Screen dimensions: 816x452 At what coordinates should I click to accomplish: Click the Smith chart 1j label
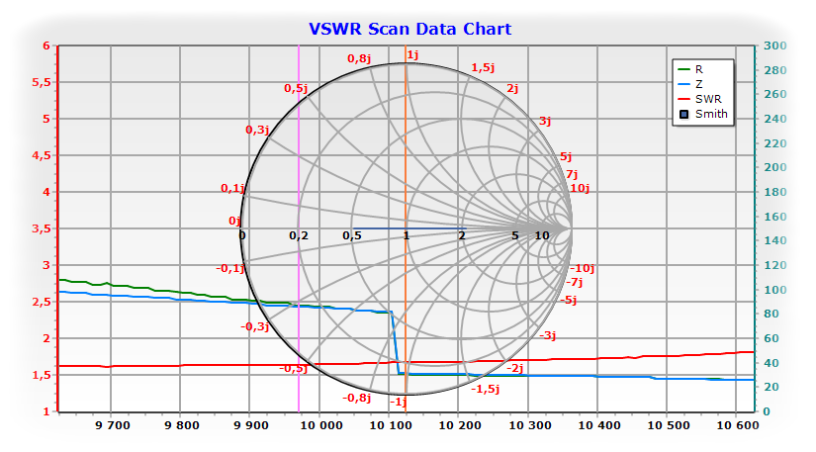413,55
